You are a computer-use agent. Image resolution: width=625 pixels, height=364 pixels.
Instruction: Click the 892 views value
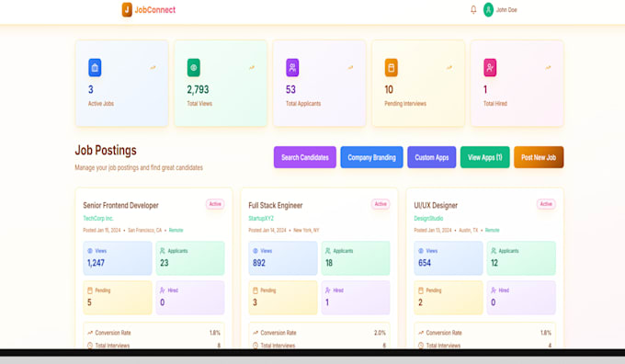(259, 263)
